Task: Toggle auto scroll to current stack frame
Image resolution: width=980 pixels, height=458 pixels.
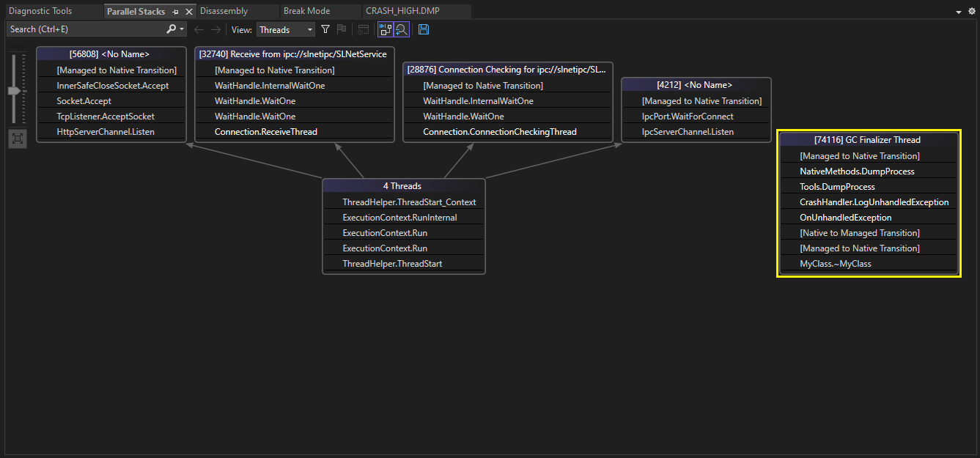Action: [386, 29]
